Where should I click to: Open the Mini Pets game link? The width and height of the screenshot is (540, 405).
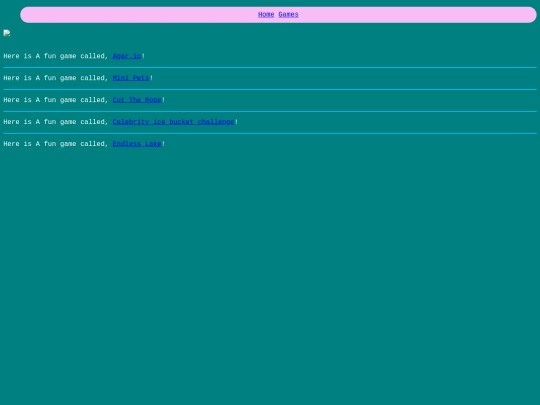pyautogui.click(x=131, y=78)
